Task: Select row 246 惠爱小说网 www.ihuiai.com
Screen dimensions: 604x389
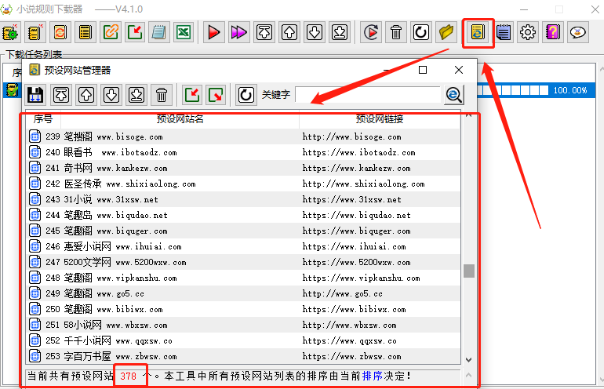Action: (243, 246)
